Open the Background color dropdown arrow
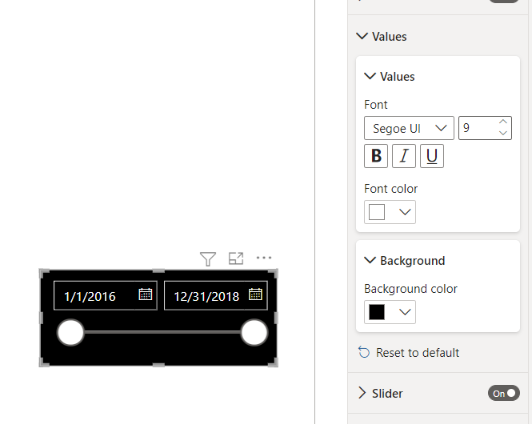 pyautogui.click(x=405, y=312)
